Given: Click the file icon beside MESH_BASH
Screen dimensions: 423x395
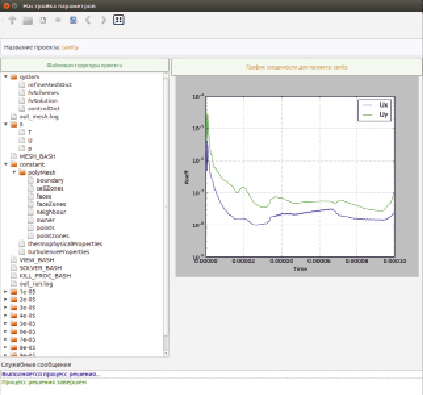Looking at the screenshot, I should click(14, 156).
